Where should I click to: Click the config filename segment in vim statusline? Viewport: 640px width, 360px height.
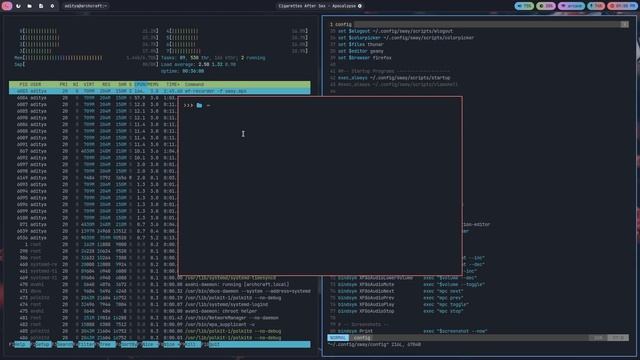[x=362, y=338]
